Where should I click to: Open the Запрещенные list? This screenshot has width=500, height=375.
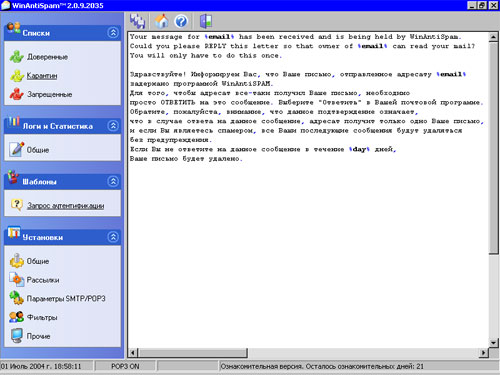[50, 95]
